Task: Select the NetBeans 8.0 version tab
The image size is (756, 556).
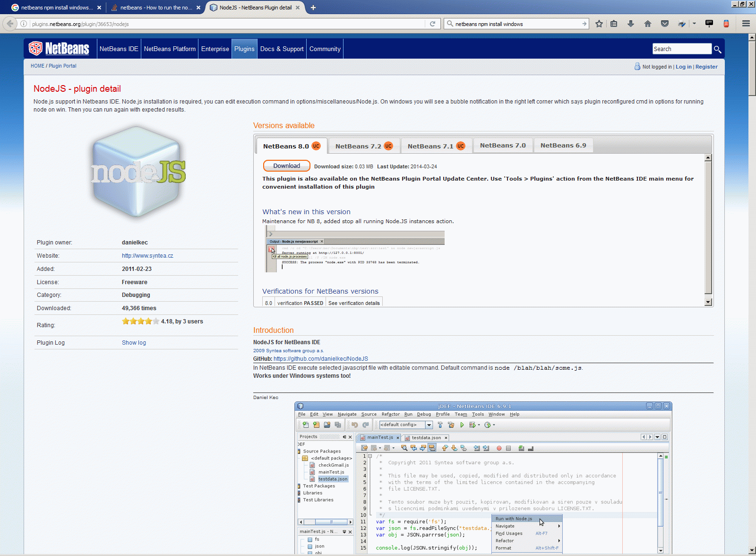Action: coord(291,146)
